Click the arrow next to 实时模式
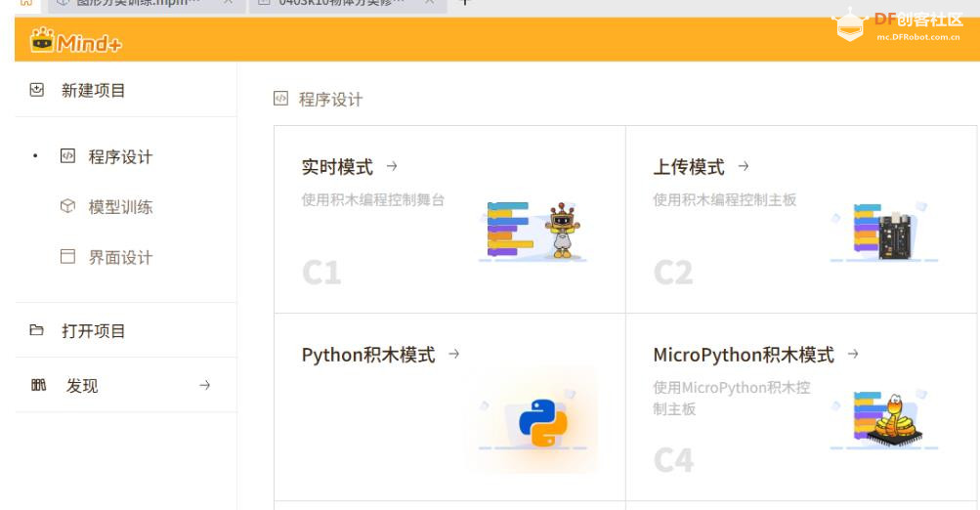The width and height of the screenshot is (980, 510). [x=392, y=166]
